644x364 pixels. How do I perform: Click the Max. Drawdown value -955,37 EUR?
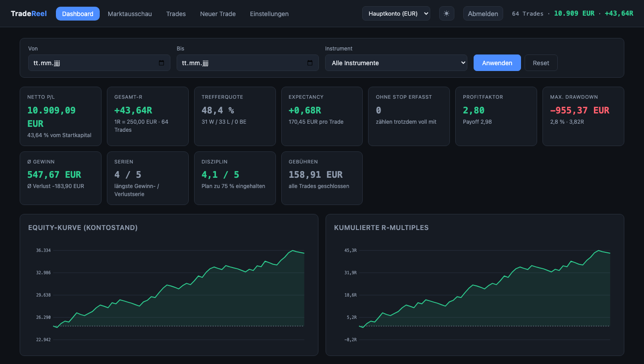(x=580, y=110)
